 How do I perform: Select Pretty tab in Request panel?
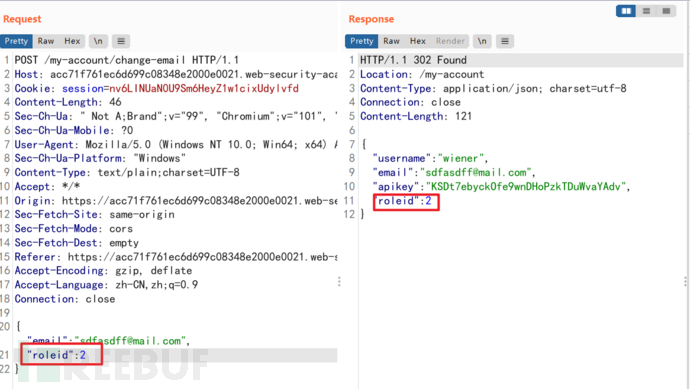16,41
